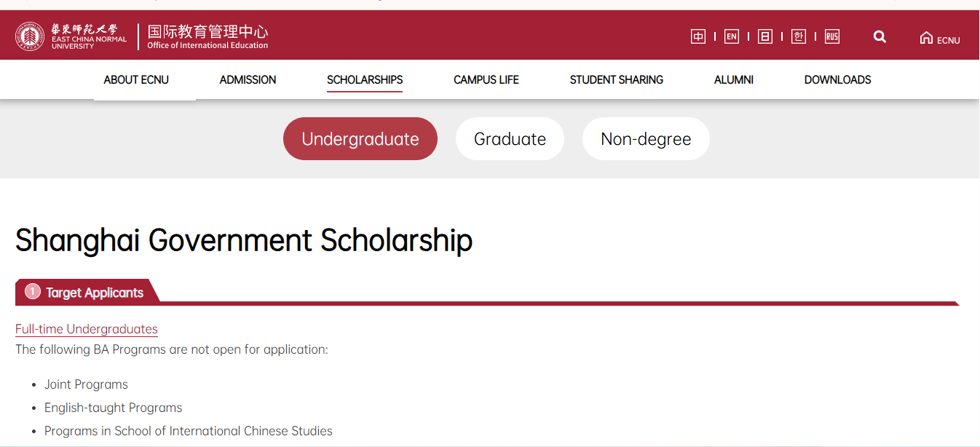Open the Full-time Undergraduates link
980x447 pixels.
point(86,329)
